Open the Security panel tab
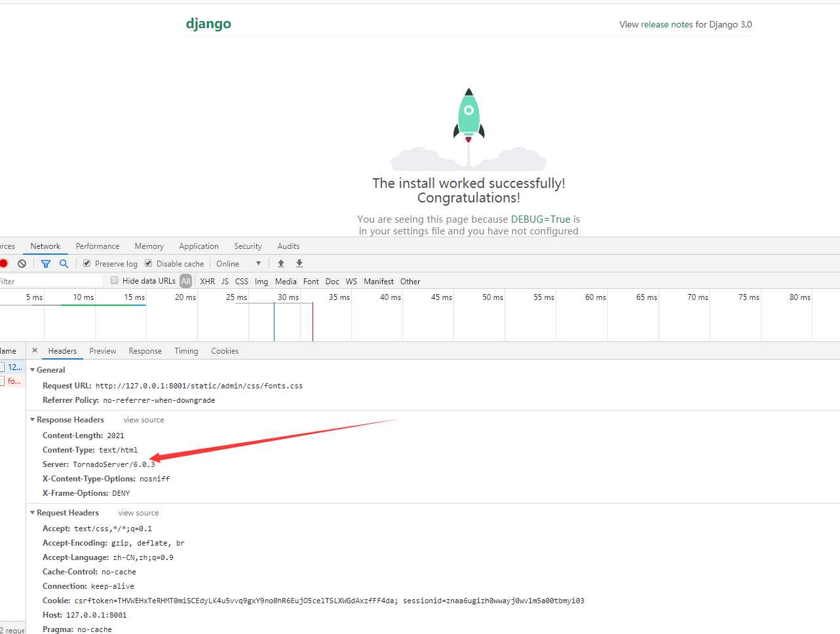Image resolution: width=840 pixels, height=634 pixels. coord(248,246)
